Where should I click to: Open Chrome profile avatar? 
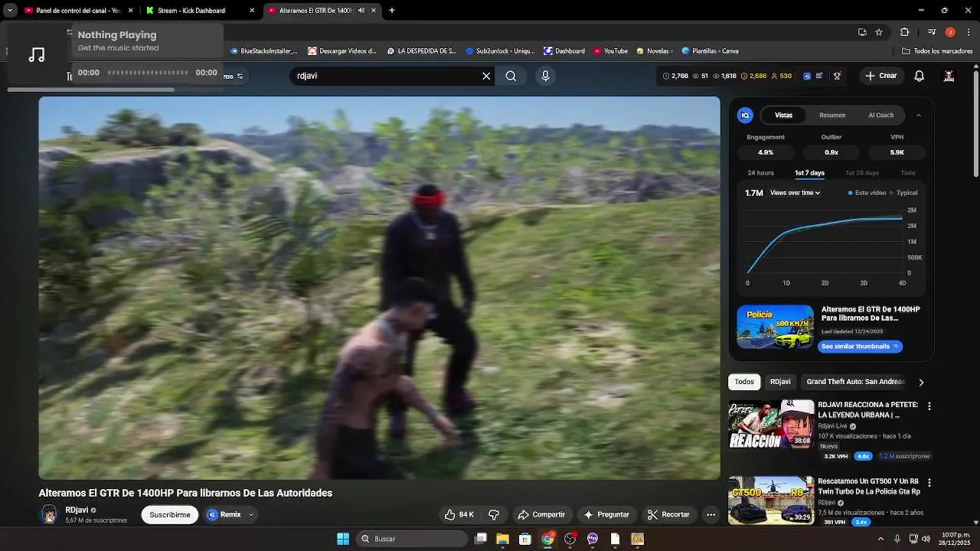point(950,32)
